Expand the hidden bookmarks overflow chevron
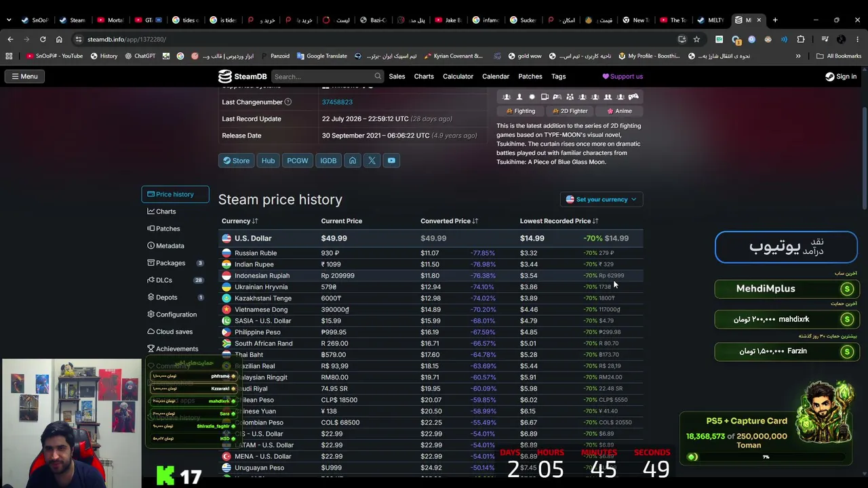 (x=798, y=56)
